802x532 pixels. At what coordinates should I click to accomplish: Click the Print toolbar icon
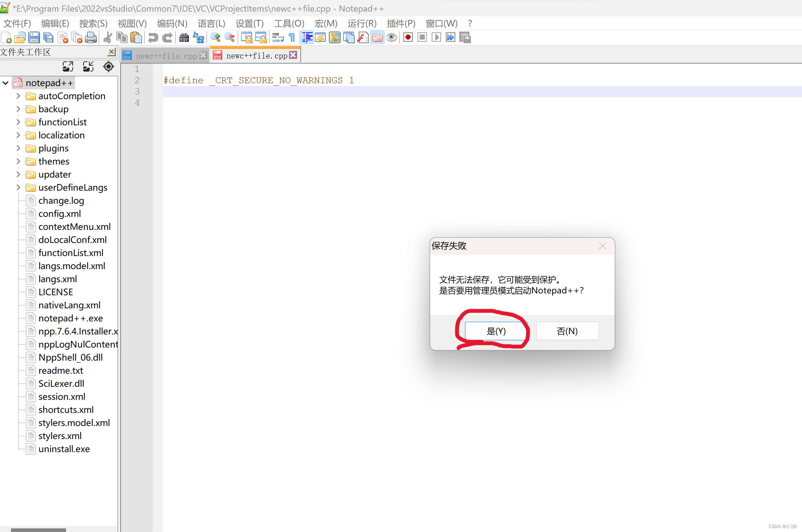coord(91,37)
